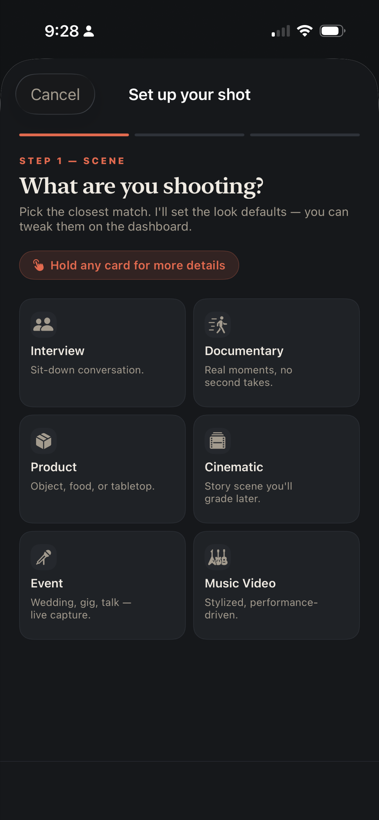Tap the 'STEP 1 — SCENE' label
Image resolution: width=379 pixels, height=820 pixels.
click(x=72, y=161)
